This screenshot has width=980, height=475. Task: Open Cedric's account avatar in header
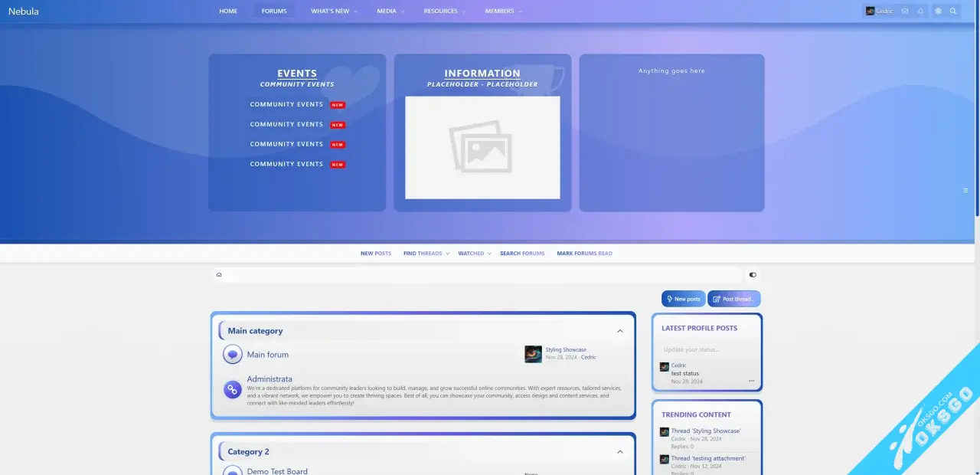point(870,11)
